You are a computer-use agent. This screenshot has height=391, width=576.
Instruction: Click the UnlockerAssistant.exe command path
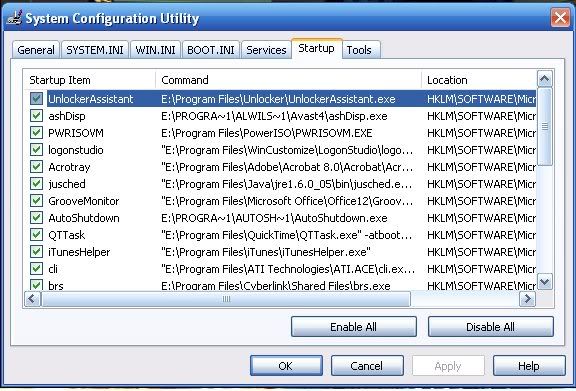point(278,99)
